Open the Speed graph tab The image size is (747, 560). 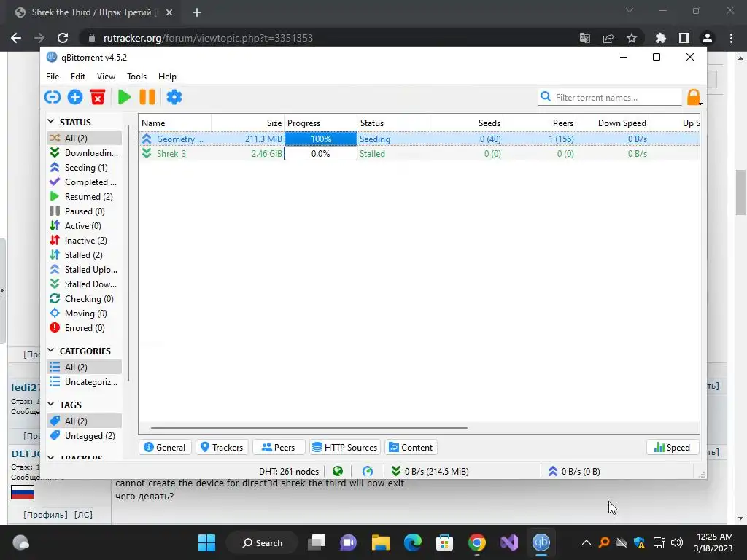pos(672,448)
